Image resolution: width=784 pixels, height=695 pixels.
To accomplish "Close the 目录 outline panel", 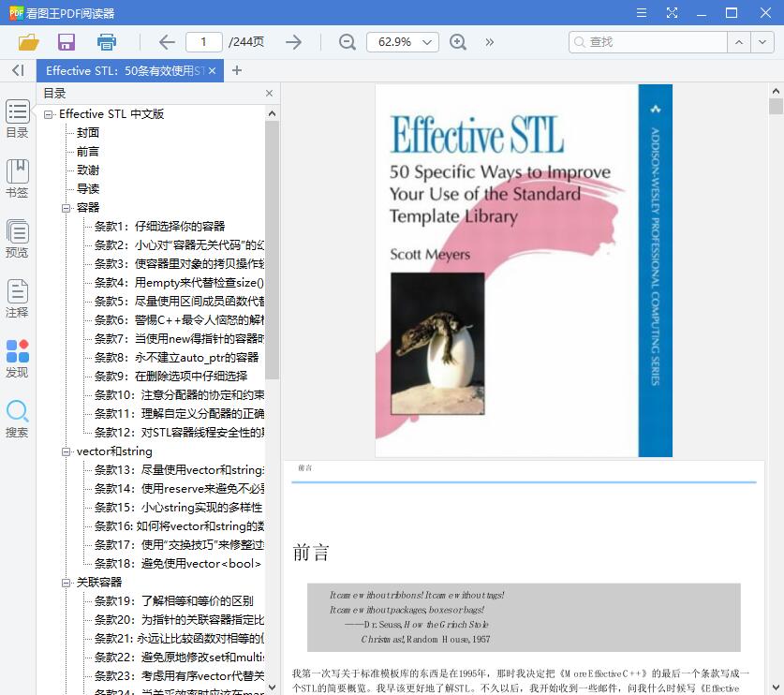I will 270,93.
